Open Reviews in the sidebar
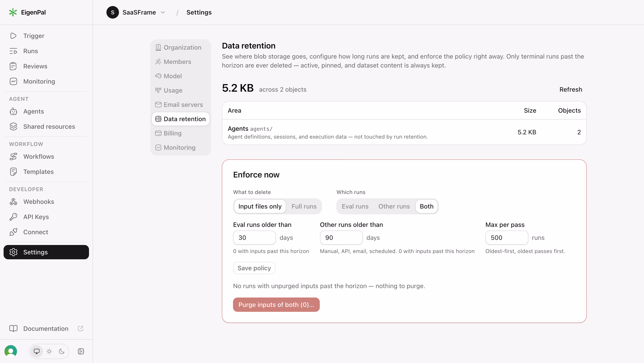The width and height of the screenshot is (644, 363). (46, 66)
